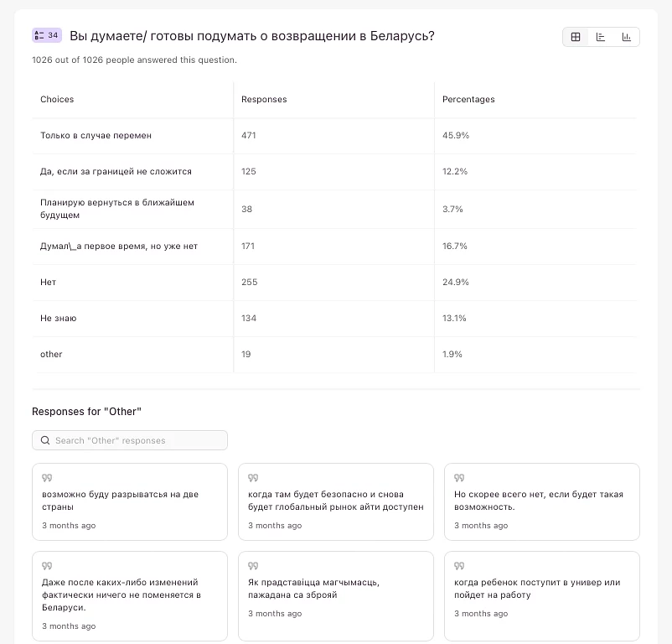
Task: Click the Choices column header
Action: (57, 99)
